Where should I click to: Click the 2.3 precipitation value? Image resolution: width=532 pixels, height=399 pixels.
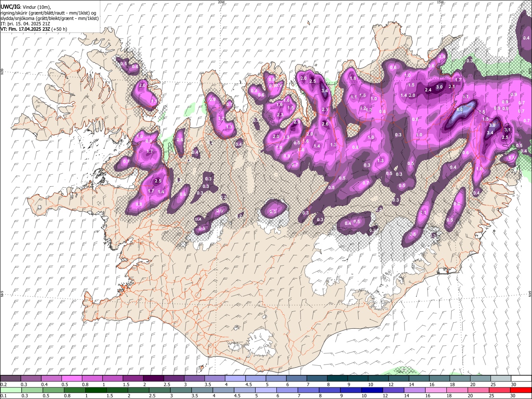[x=280, y=115]
